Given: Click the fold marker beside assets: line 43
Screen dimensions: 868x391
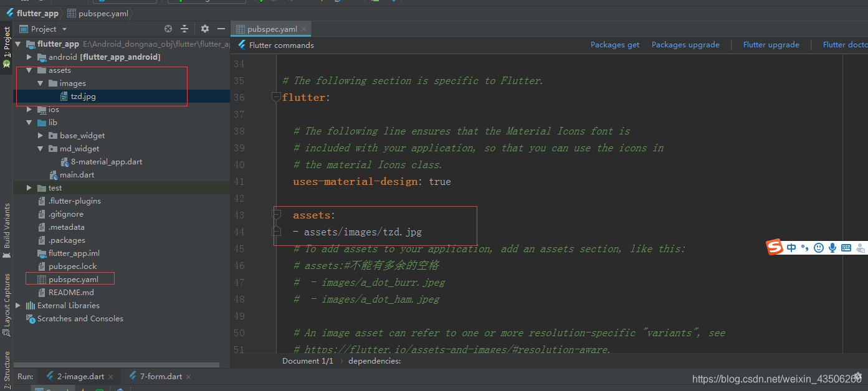Looking at the screenshot, I should [277, 215].
